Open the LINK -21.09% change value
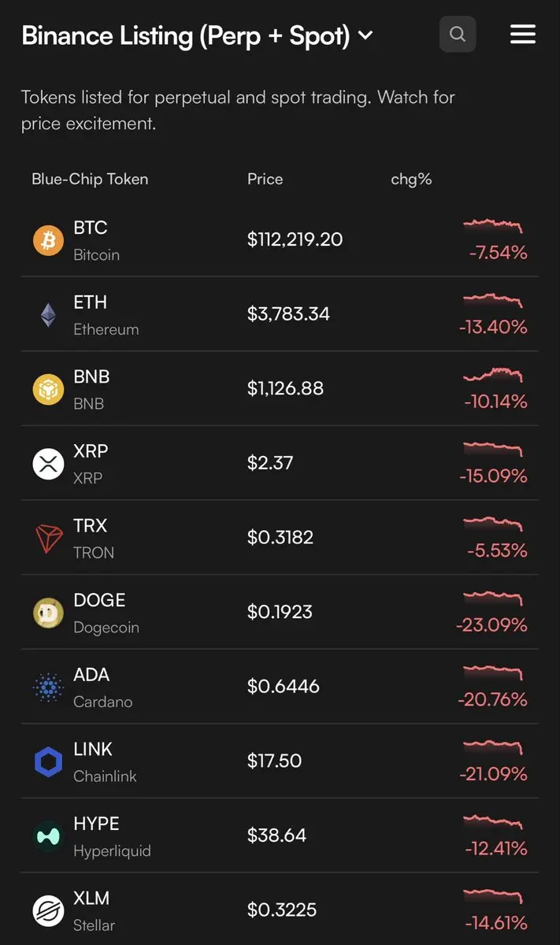Viewport: 560px width, 945px height. coord(493,774)
